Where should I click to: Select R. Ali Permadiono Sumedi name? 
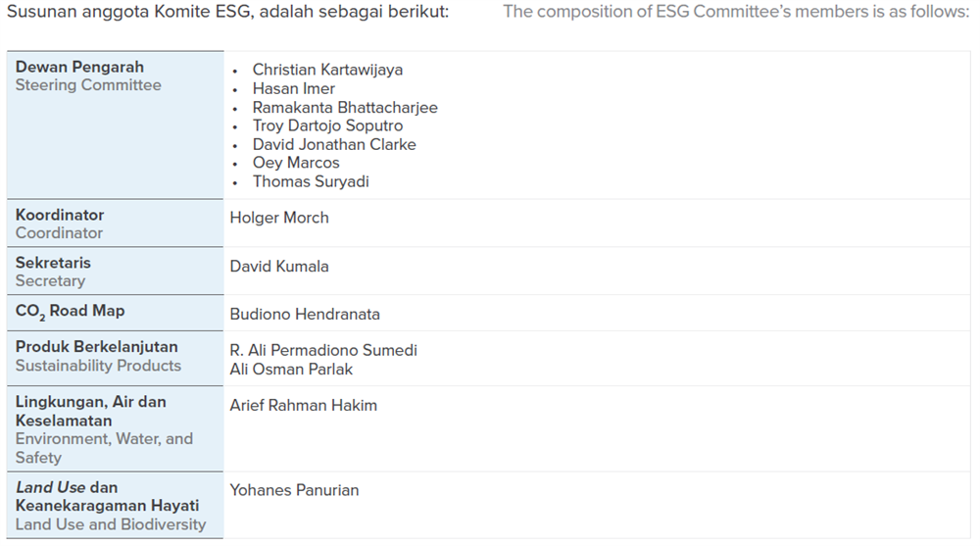click(323, 350)
